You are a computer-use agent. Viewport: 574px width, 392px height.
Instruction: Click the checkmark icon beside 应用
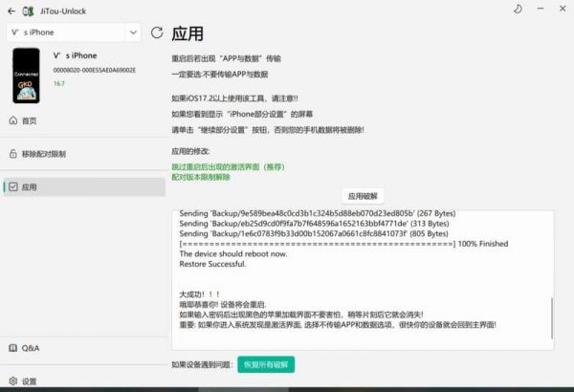pos(13,187)
